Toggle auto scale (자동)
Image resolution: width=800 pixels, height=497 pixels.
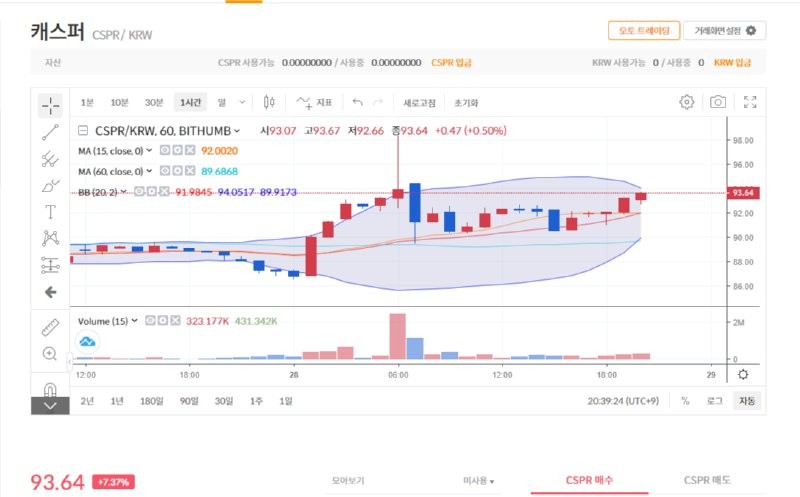[x=747, y=401]
